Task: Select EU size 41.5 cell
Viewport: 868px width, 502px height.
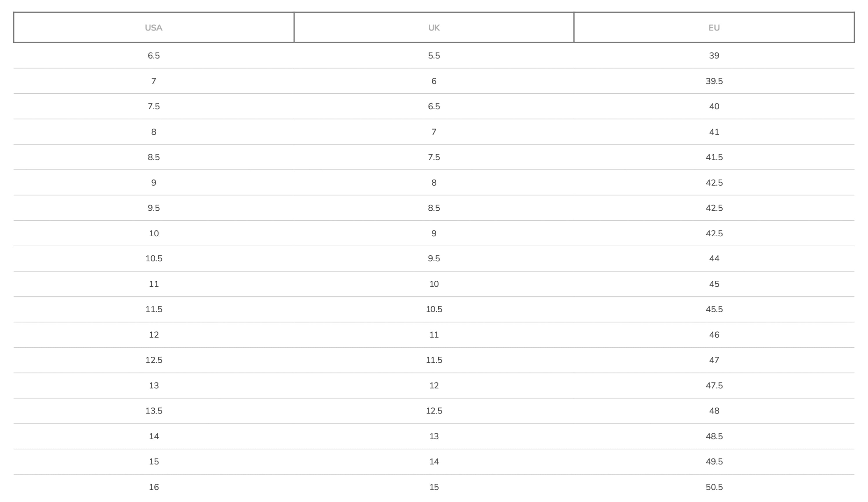Action: (714, 157)
